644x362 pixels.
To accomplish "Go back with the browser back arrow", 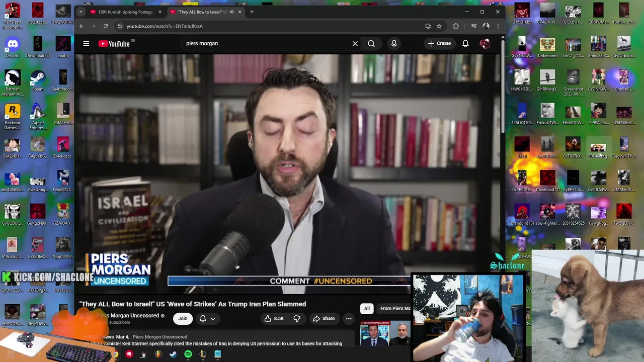I will coord(82,26).
